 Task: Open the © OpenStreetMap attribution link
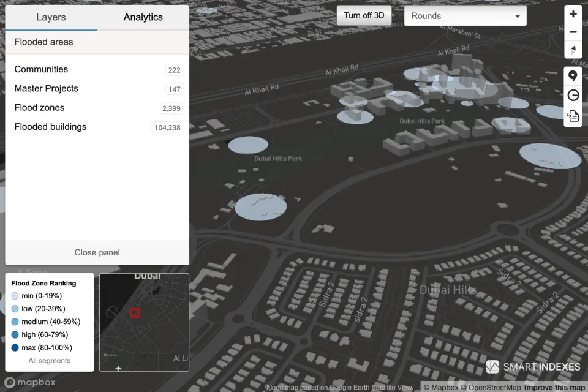tap(491, 388)
